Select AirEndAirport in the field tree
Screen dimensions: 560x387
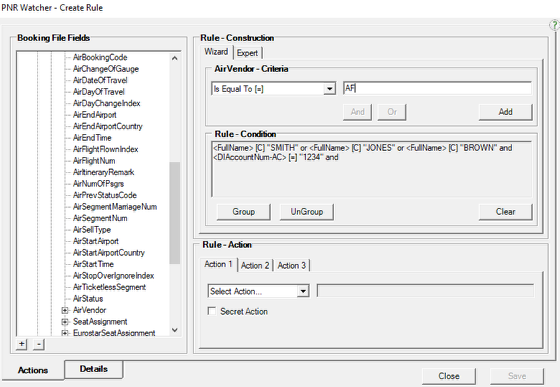coord(95,115)
